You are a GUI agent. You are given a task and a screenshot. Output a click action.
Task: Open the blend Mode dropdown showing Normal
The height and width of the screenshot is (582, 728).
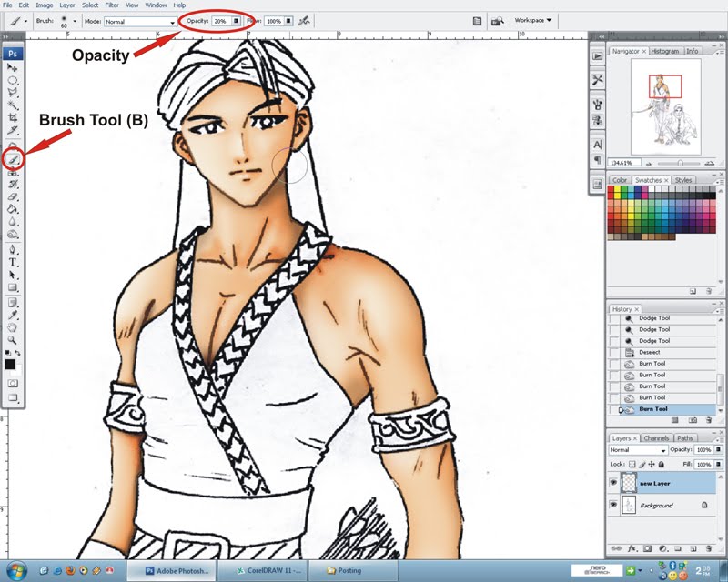[635, 450]
